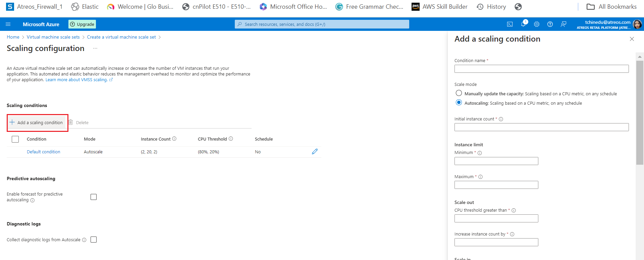The height and width of the screenshot is (260, 644).
Task: Enable forecast for predictive autoscaling checkbox
Action: 94,197
